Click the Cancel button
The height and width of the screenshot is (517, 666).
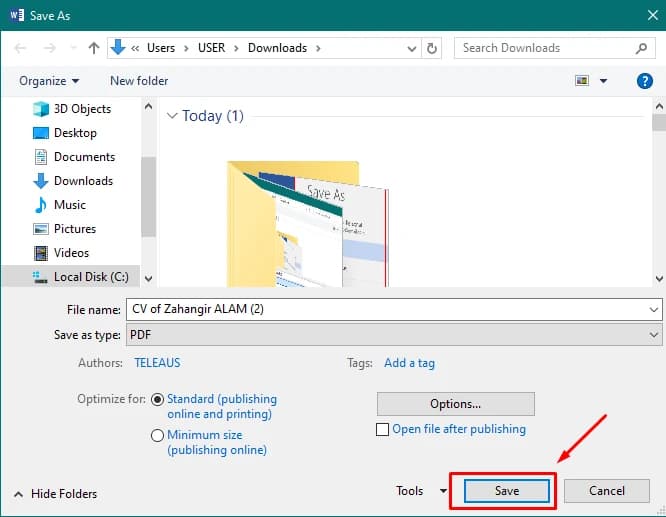607,491
